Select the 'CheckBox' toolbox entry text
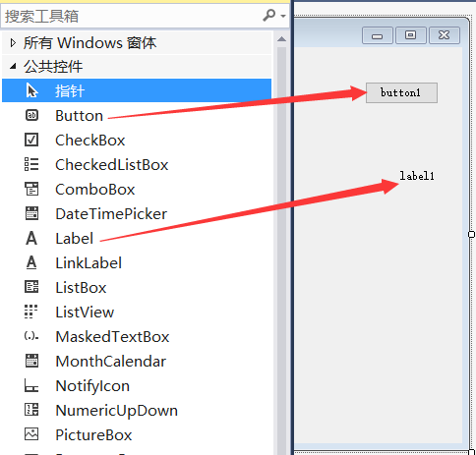Viewport: 476px width, 455px height. coord(90,141)
